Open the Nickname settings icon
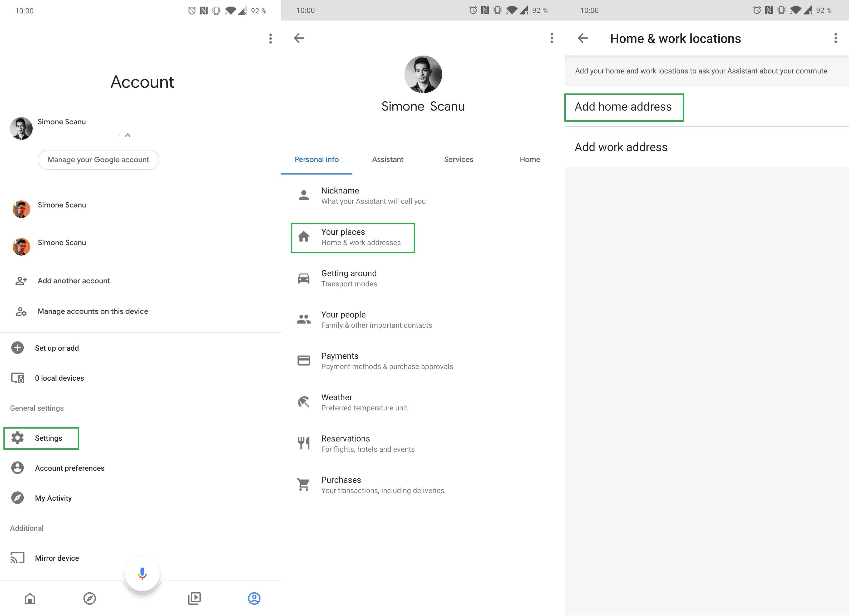This screenshot has width=849, height=616. pos(304,195)
